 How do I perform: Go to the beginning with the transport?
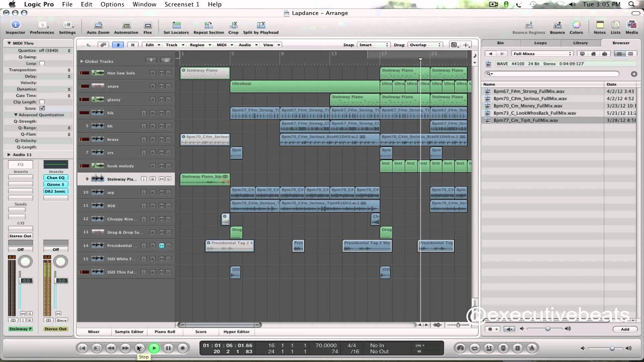click(83, 348)
